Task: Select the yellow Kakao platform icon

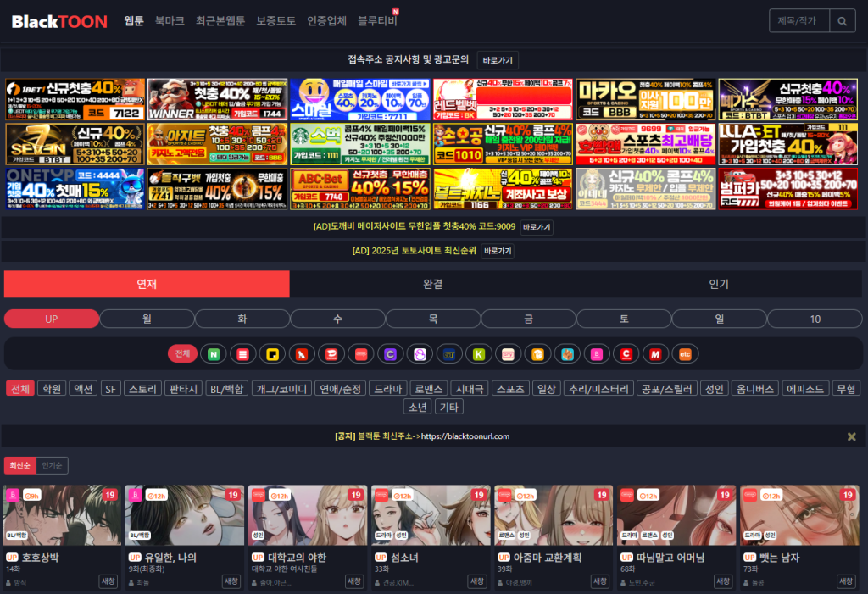Action: point(273,353)
